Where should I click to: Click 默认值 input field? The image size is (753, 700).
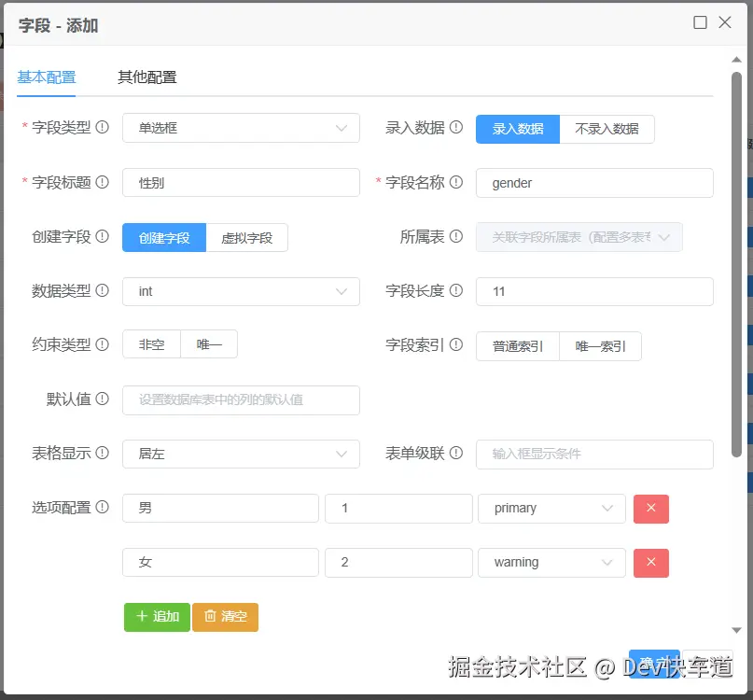coord(241,400)
